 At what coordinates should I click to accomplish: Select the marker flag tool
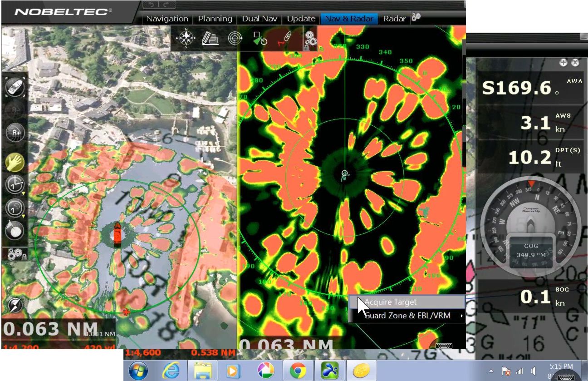click(15, 231)
